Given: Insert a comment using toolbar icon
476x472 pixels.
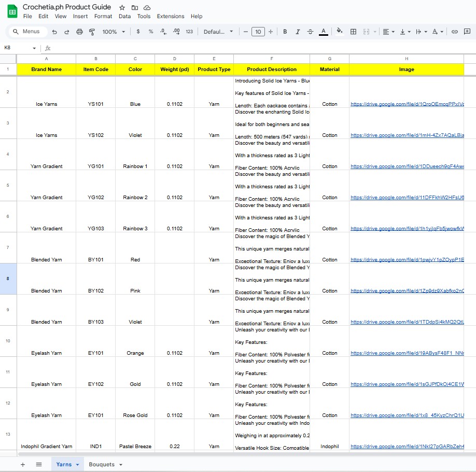Looking at the screenshot, I should (467, 31).
